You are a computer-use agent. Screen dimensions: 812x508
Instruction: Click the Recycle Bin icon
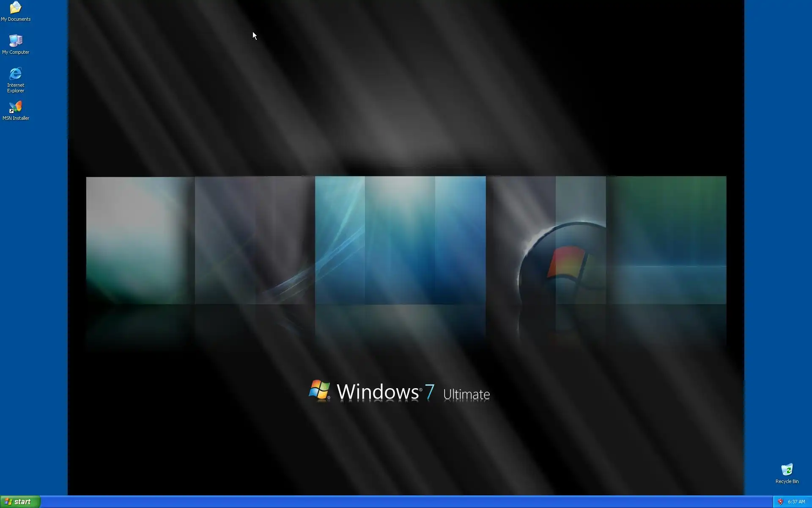click(787, 469)
